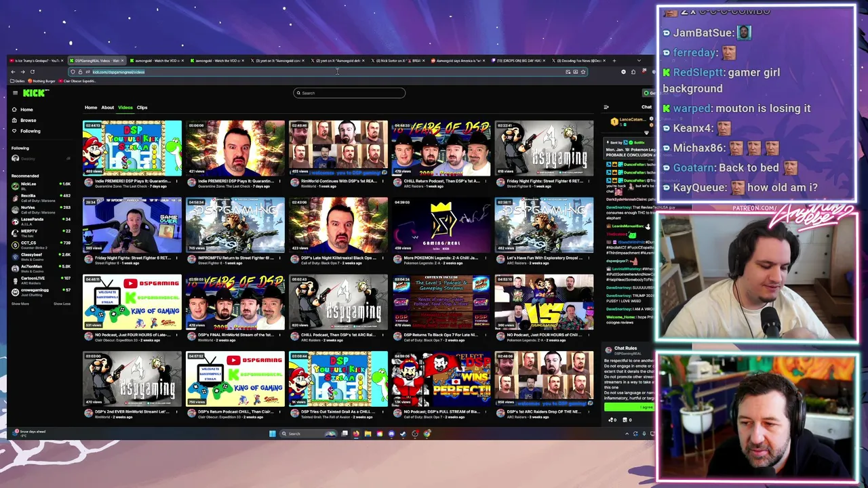
Task: Open the weather widget on the taskbar
Action: [x=28, y=432]
